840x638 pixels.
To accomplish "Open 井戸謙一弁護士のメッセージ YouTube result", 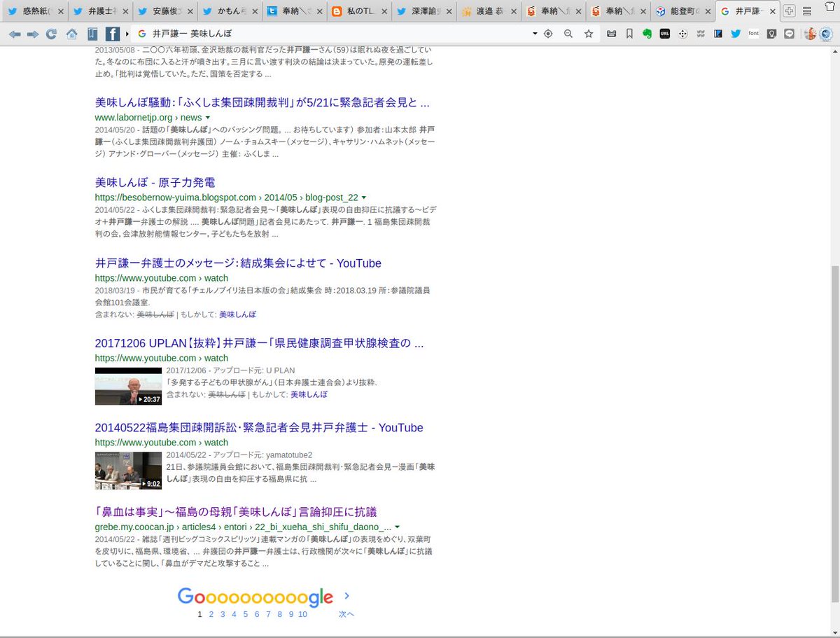I will pyautogui.click(x=238, y=263).
